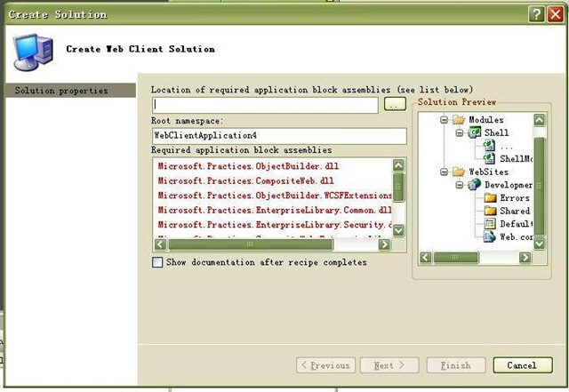This screenshot has height=392, width=569.
Task: Click the WebSites folder icon
Action: [x=459, y=172]
